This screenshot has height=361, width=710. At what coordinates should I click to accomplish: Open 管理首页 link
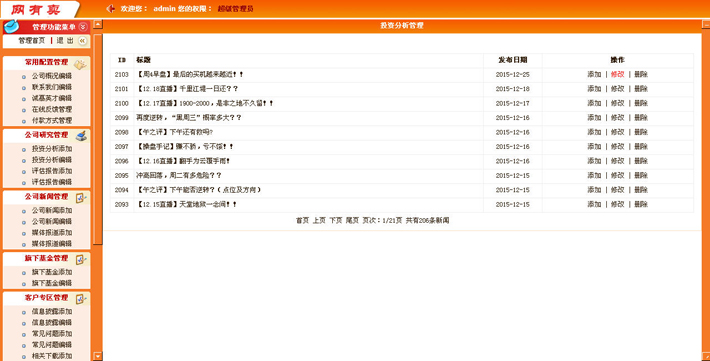(32, 41)
